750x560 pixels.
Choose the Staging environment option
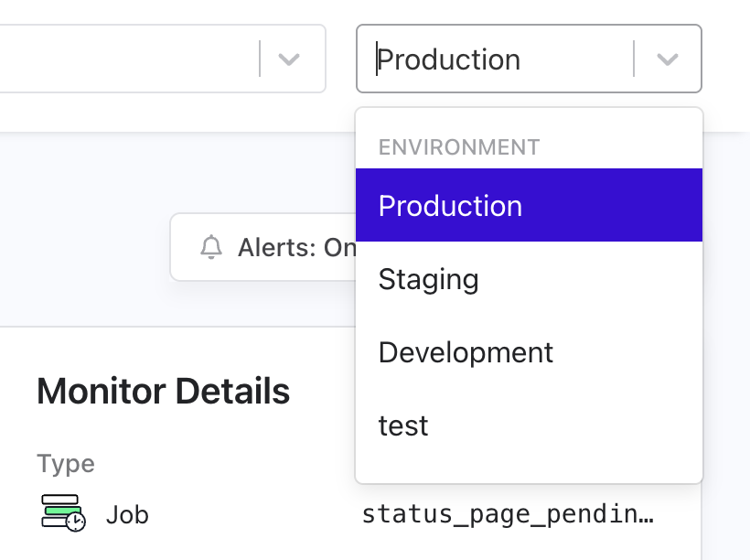click(x=529, y=278)
